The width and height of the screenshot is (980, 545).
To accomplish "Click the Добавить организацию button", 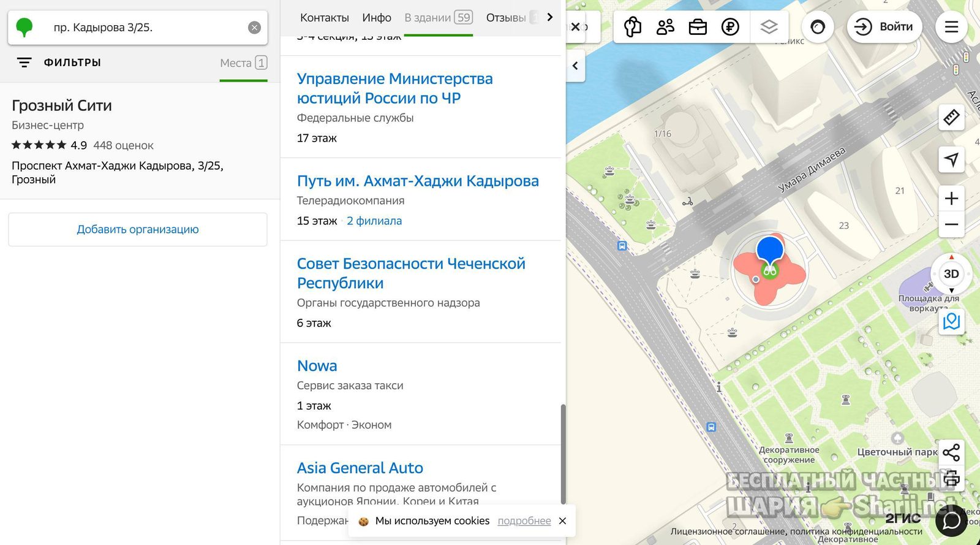I will tap(138, 229).
